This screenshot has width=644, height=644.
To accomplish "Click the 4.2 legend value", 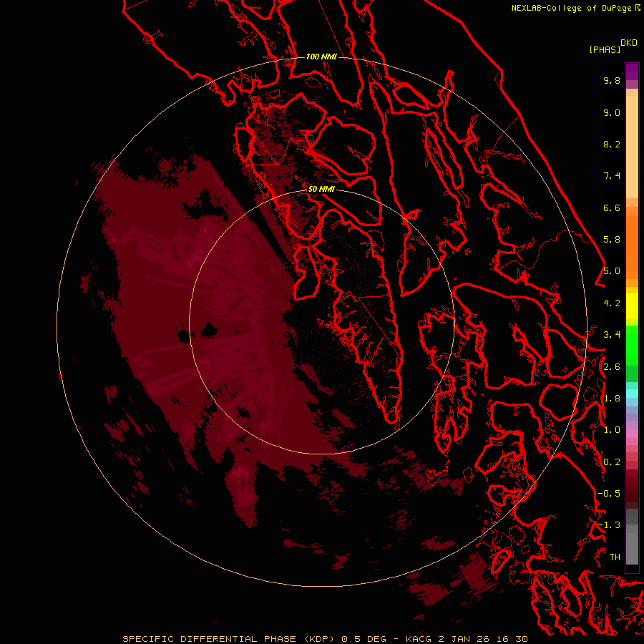I will point(612,303).
